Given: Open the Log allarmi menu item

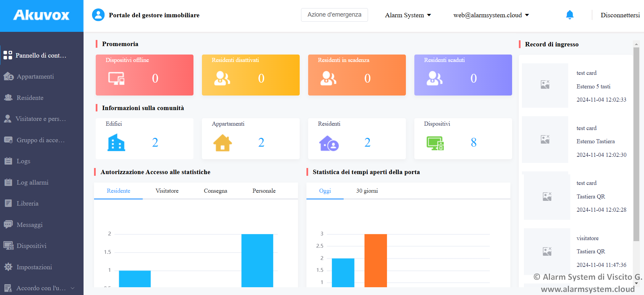Looking at the screenshot, I should click(x=42, y=182).
